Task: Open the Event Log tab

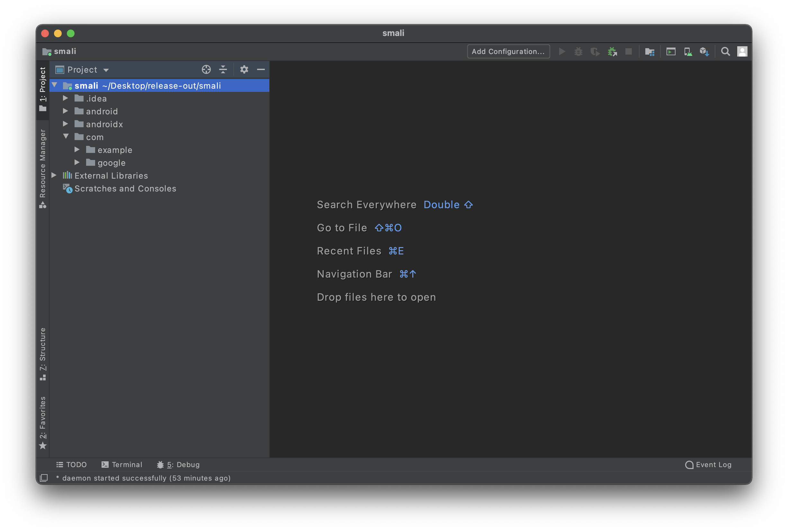Action: coord(708,465)
